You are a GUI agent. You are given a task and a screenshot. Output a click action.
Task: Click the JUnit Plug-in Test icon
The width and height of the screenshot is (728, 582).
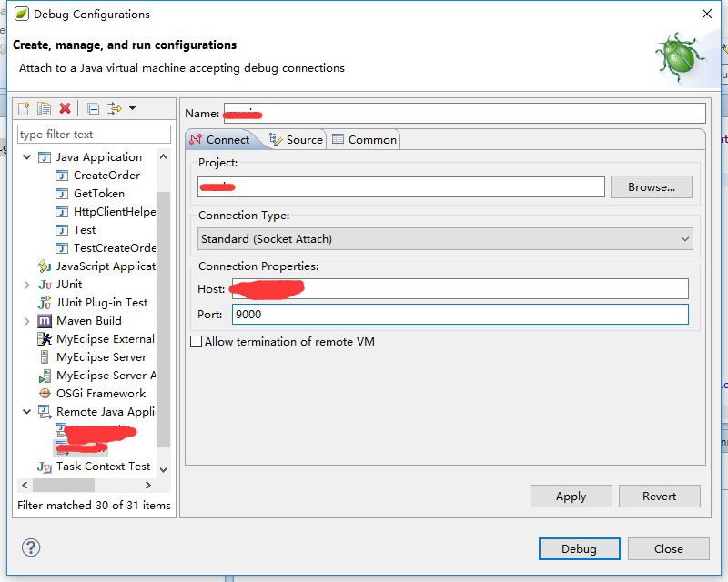pyautogui.click(x=45, y=303)
